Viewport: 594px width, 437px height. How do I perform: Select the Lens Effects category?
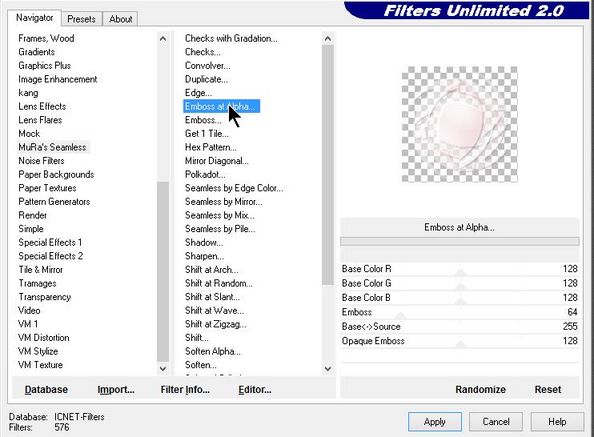tap(42, 106)
